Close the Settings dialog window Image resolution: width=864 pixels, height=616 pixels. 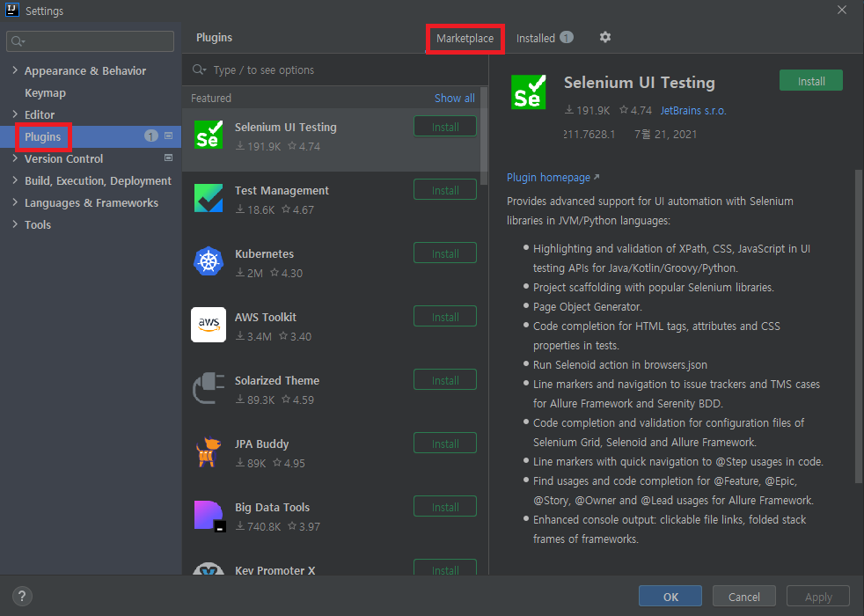click(841, 10)
